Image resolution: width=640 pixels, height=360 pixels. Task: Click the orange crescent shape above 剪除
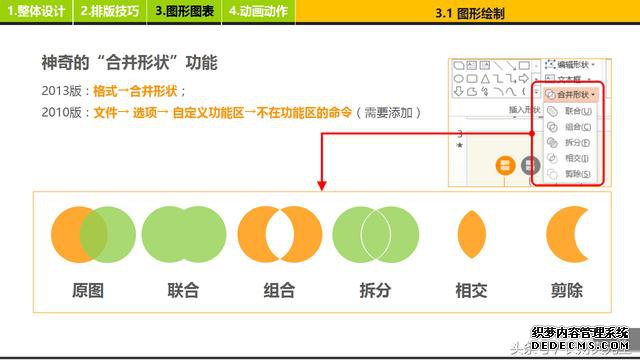[567, 234]
